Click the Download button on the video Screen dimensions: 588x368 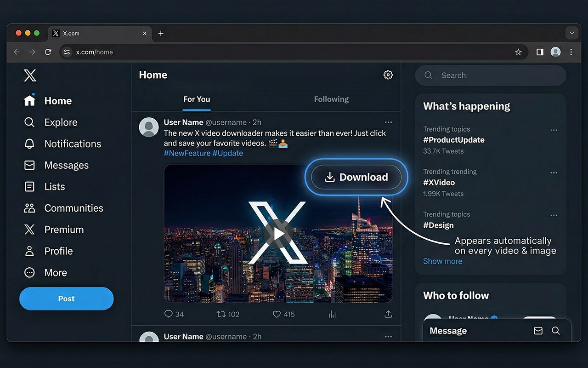[x=356, y=178]
